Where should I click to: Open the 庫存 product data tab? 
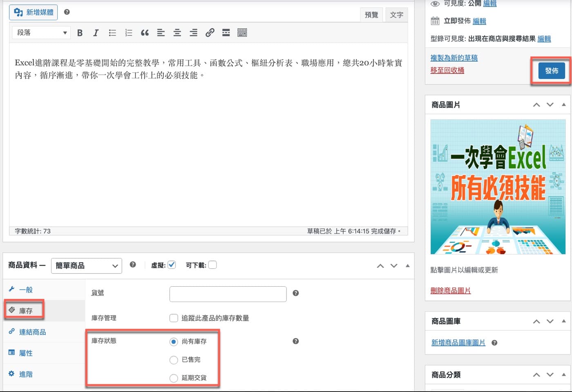click(44, 311)
